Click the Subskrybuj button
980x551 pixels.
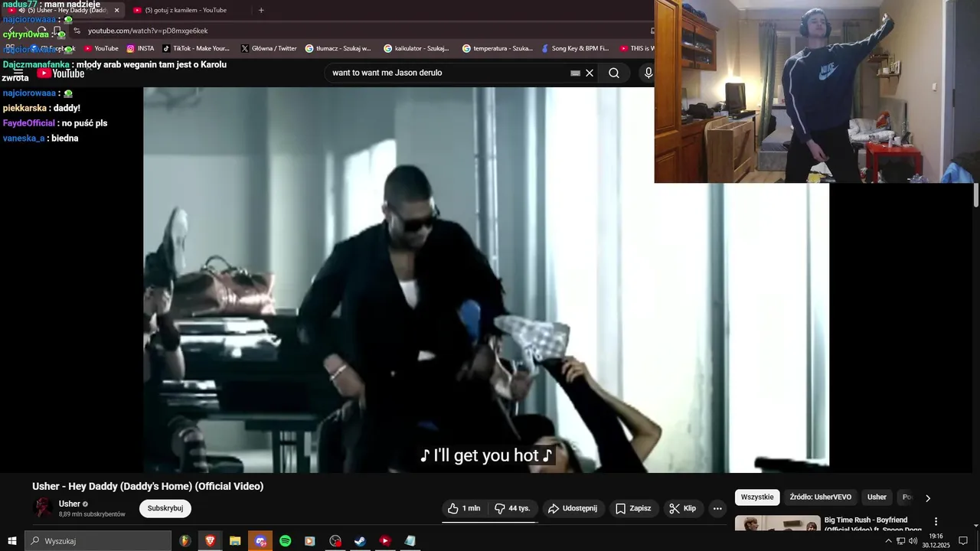[x=165, y=508]
